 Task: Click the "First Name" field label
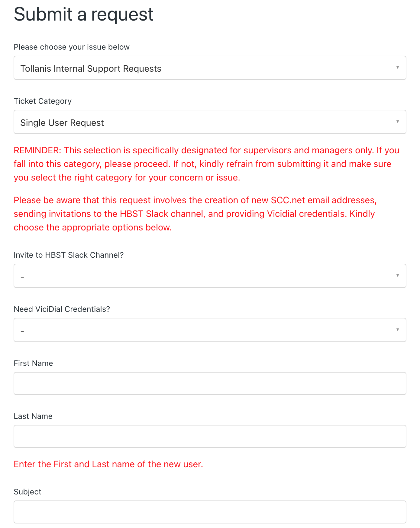(x=33, y=363)
